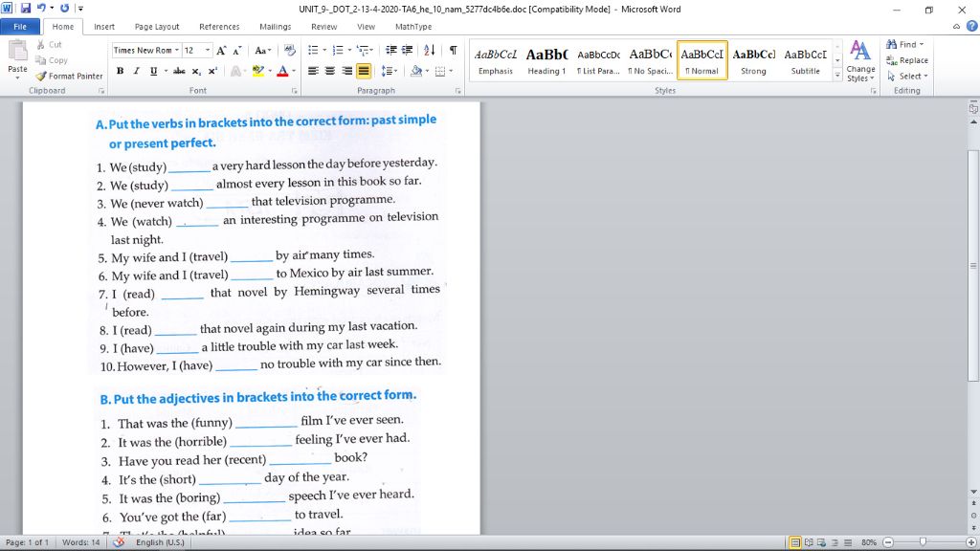
Task: Open Word Help with question mark icon
Action: [972, 26]
